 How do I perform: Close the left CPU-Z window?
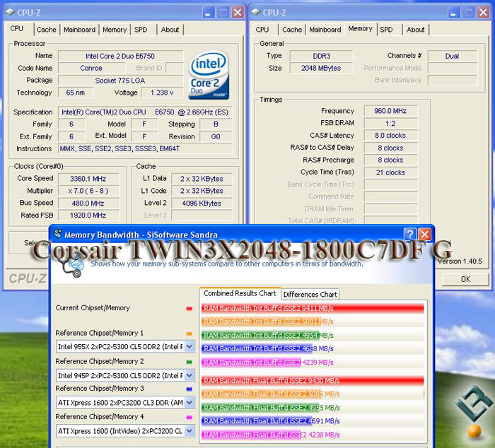238,13
